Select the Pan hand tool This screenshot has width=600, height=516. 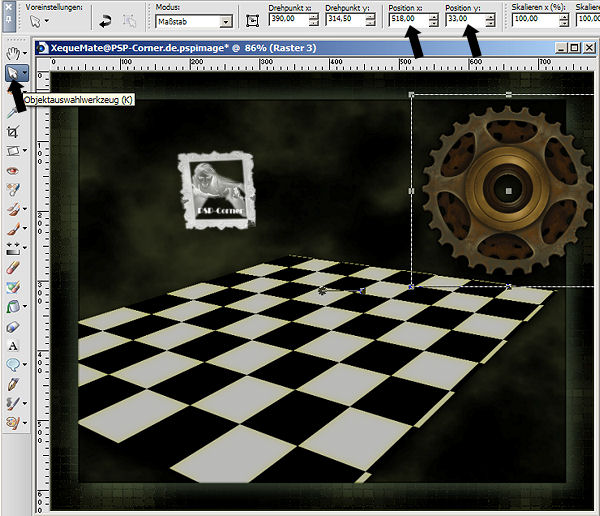(11, 51)
